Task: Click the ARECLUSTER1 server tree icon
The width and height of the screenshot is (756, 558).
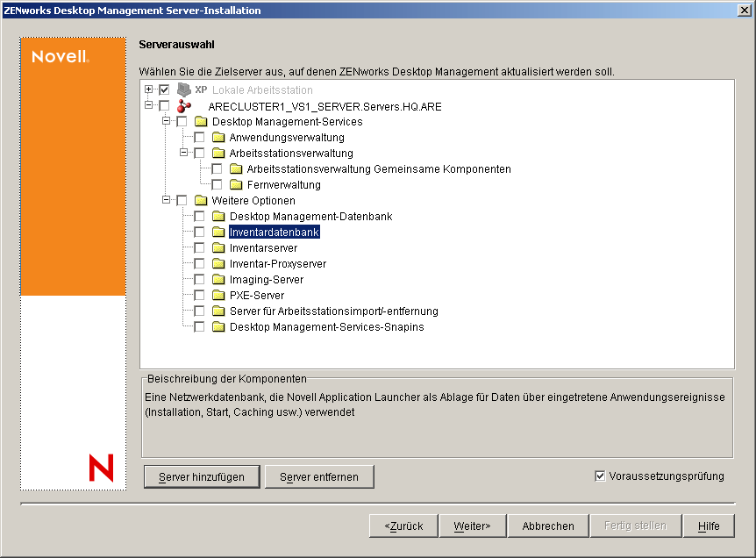Action: coord(184,106)
